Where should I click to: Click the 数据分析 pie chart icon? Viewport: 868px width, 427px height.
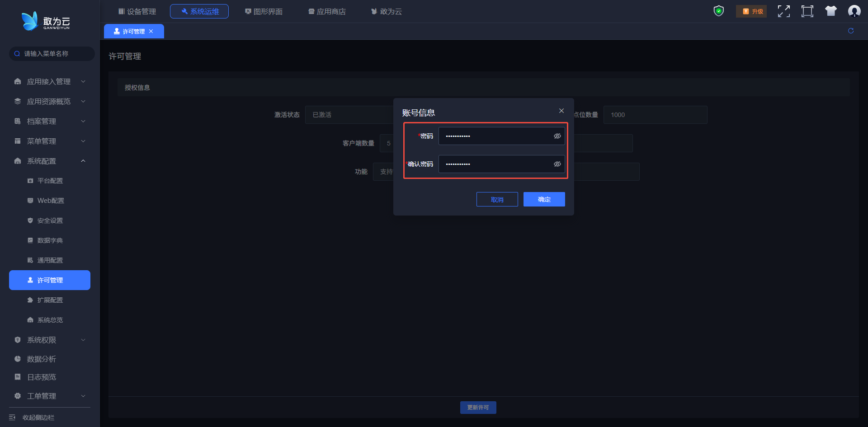coord(18,359)
